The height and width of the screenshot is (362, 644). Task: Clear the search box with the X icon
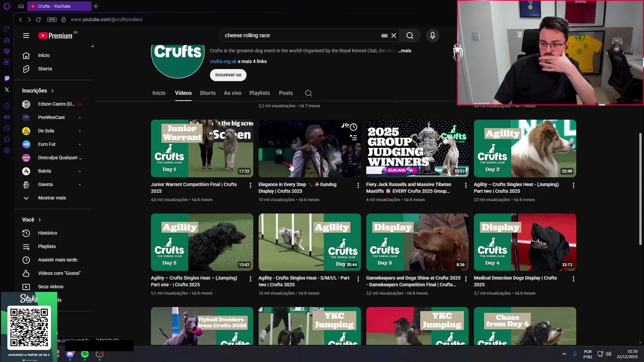click(394, 36)
